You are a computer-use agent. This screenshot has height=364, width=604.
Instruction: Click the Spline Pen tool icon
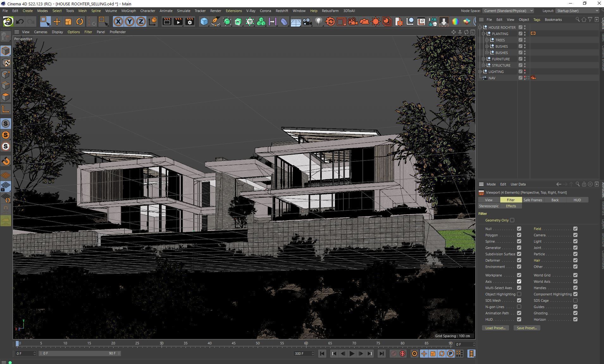(x=216, y=21)
